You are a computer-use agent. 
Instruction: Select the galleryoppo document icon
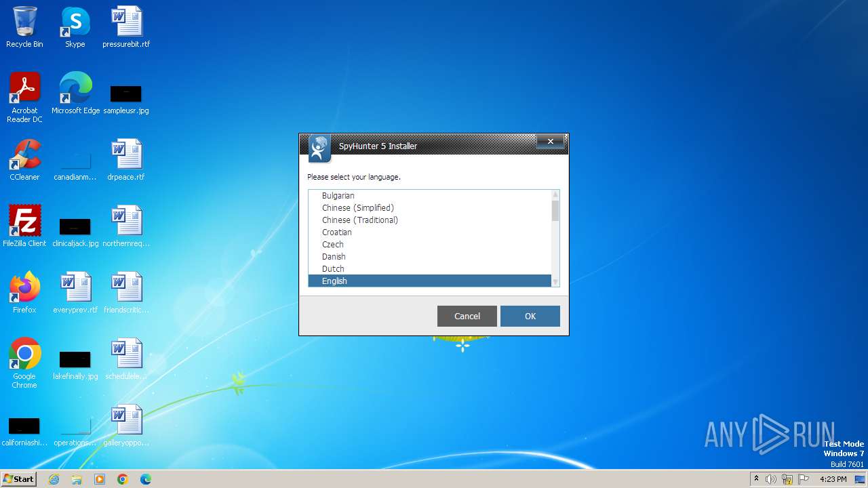[x=126, y=426]
